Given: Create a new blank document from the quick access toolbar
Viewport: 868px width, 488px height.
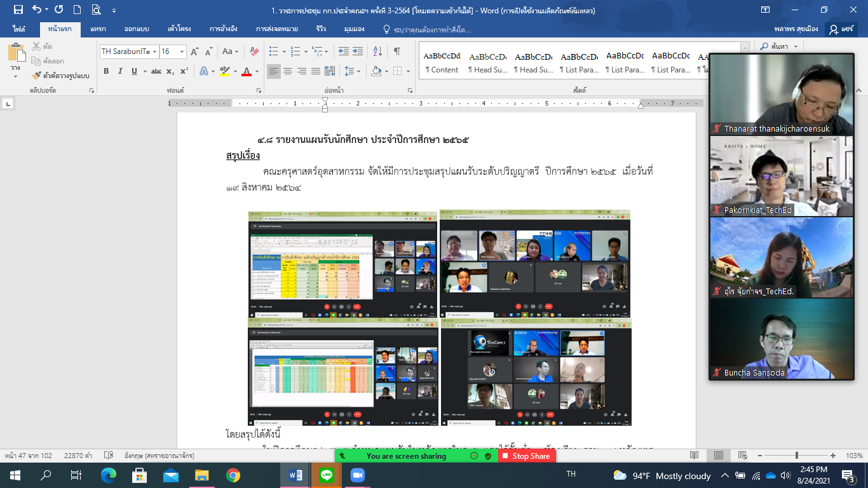Looking at the screenshot, I should point(77,10).
